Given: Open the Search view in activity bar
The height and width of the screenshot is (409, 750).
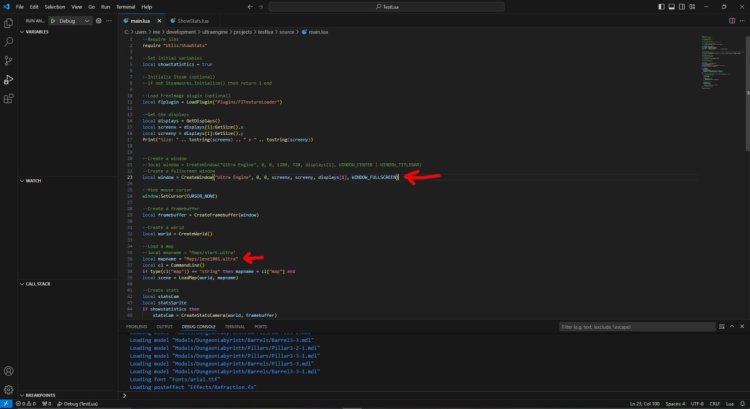Looking at the screenshot, I should tap(8, 42).
